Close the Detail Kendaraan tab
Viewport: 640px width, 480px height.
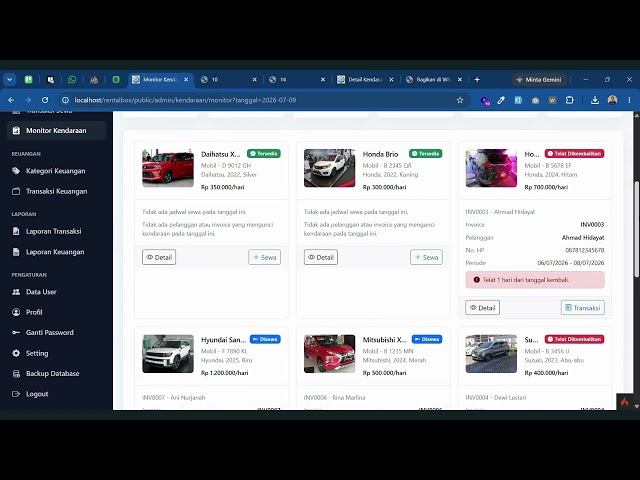(x=391, y=80)
